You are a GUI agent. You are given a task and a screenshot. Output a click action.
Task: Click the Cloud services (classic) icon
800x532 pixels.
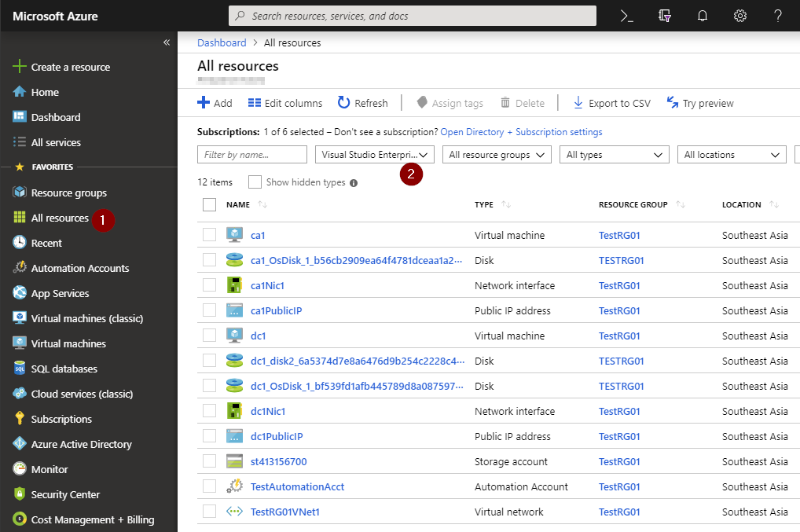(x=20, y=393)
